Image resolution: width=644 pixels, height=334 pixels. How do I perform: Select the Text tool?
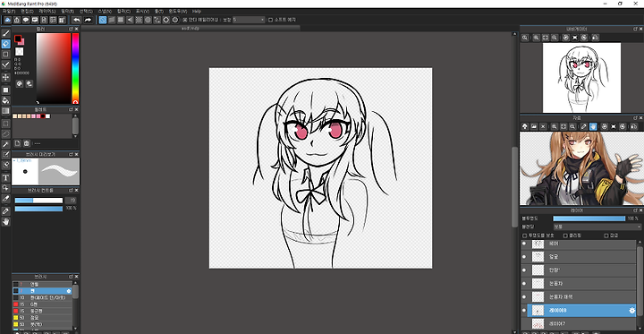click(x=5, y=177)
